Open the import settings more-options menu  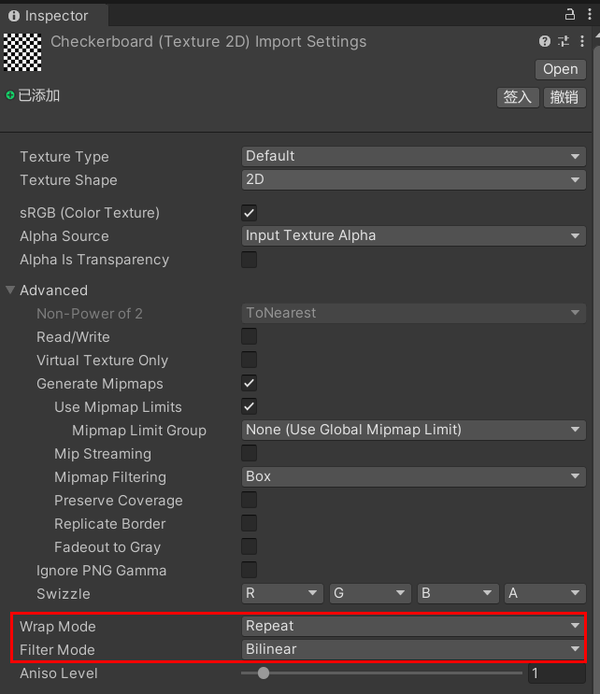[582, 42]
